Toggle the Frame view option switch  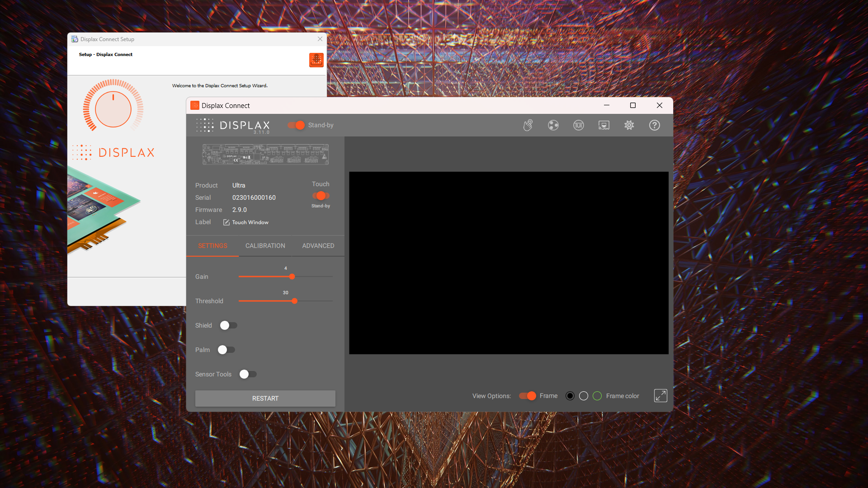[x=528, y=396]
